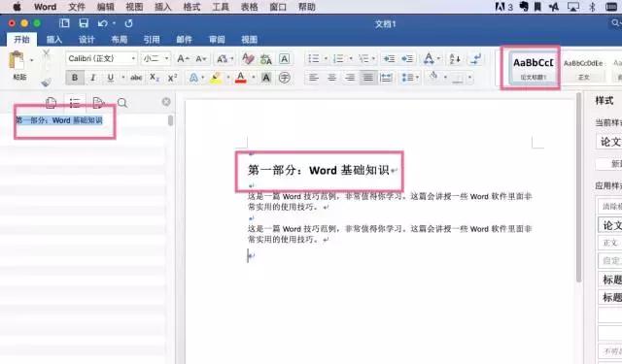The width and height of the screenshot is (622, 364).
Task: Apply numbered list icon
Action: pos(338,59)
